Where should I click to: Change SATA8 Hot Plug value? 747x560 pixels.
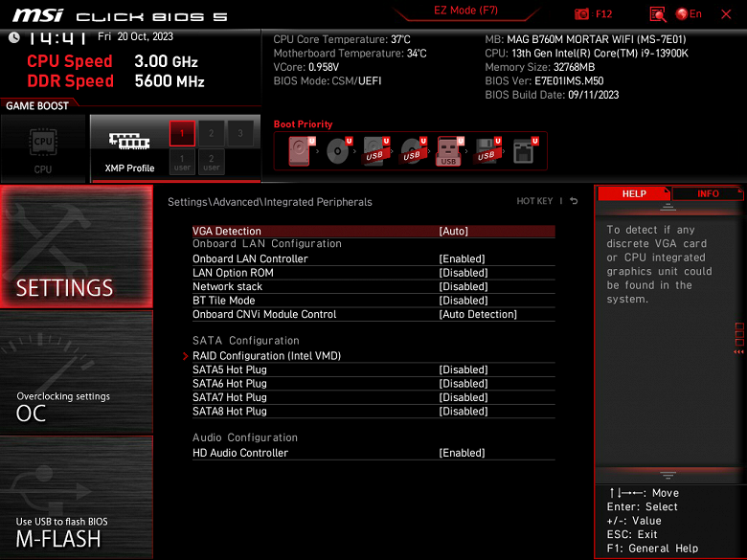click(x=373, y=411)
